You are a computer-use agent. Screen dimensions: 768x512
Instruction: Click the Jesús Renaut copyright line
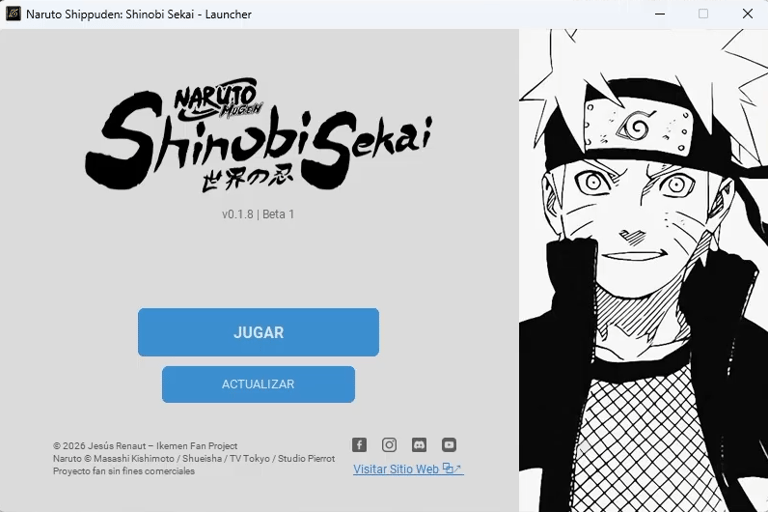pyautogui.click(x=145, y=446)
